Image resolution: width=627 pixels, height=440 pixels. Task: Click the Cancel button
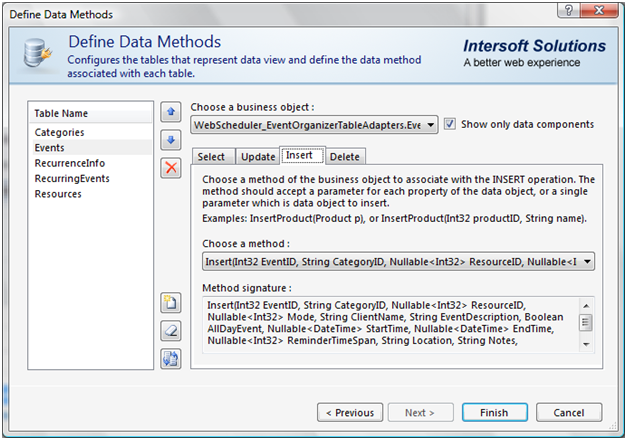pyautogui.click(x=568, y=412)
